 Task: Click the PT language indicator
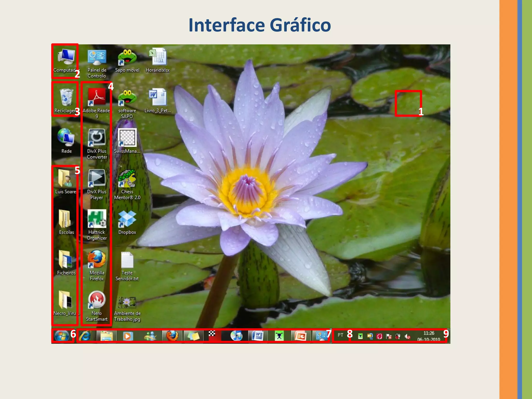pos(340,335)
